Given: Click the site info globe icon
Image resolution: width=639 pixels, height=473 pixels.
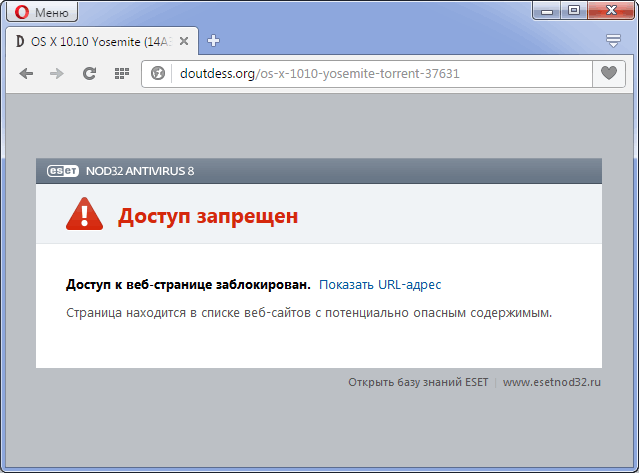Looking at the screenshot, I should coord(158,74).
